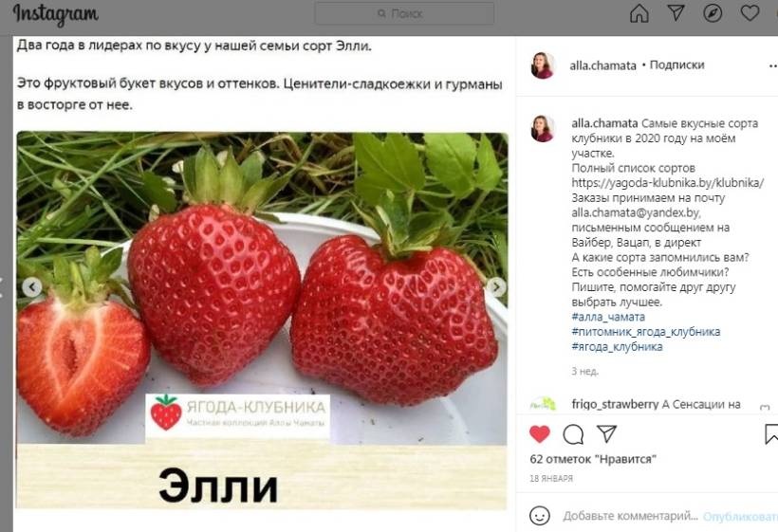Open the Explore compass icon
This screenshot has width=778, height=532.
coord(713,13)
